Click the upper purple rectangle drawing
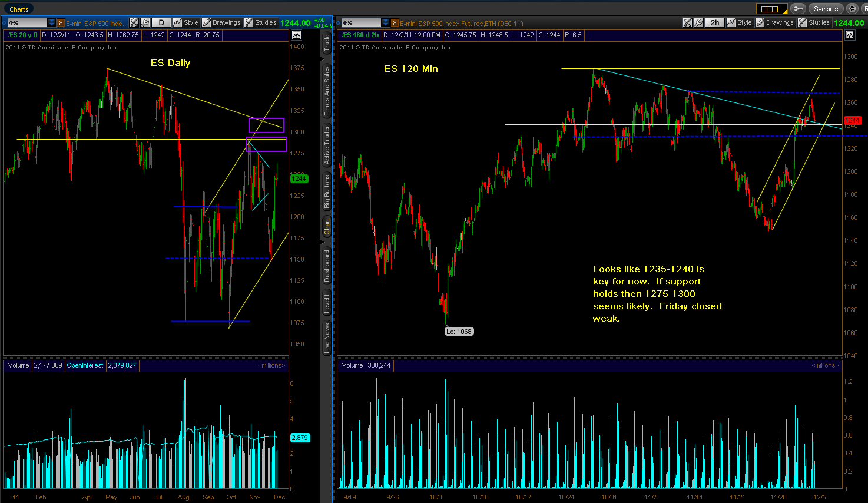This screenshot has width=868, height=503. pos(266,125)
